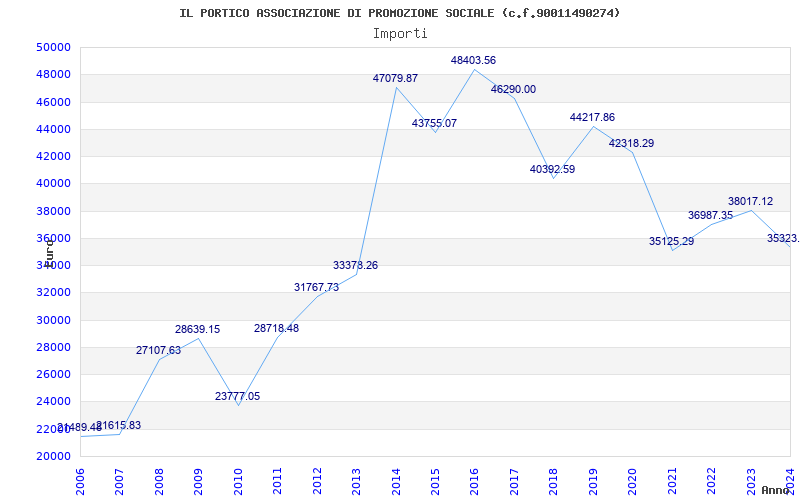Click data label 47079.87 for 2014

pyautogui.click(x=395, y=79)
